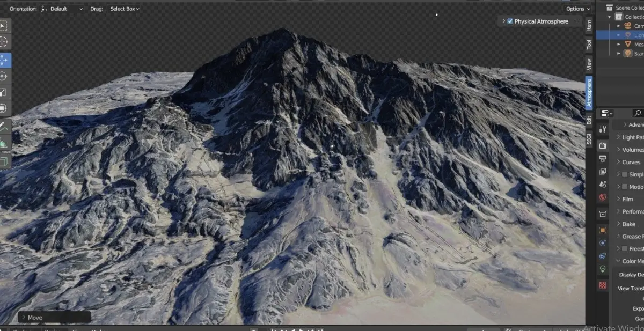Click the Collection icon in outliner

(x=619, y=17)
